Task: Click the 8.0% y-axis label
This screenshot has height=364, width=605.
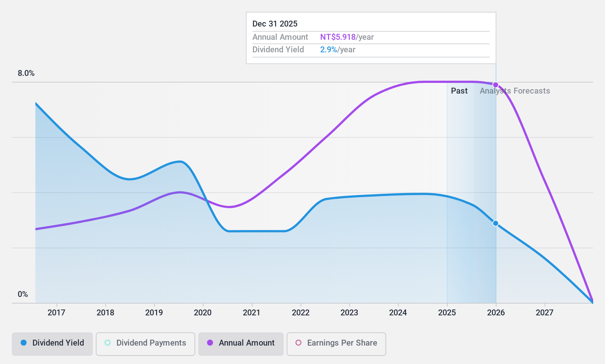Action: pos(26,73)
